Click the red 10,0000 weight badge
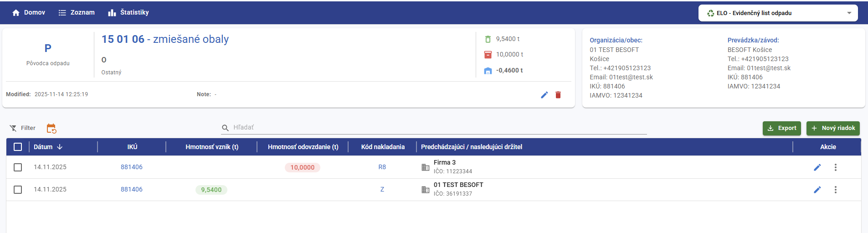 click(x=303, y=167)
